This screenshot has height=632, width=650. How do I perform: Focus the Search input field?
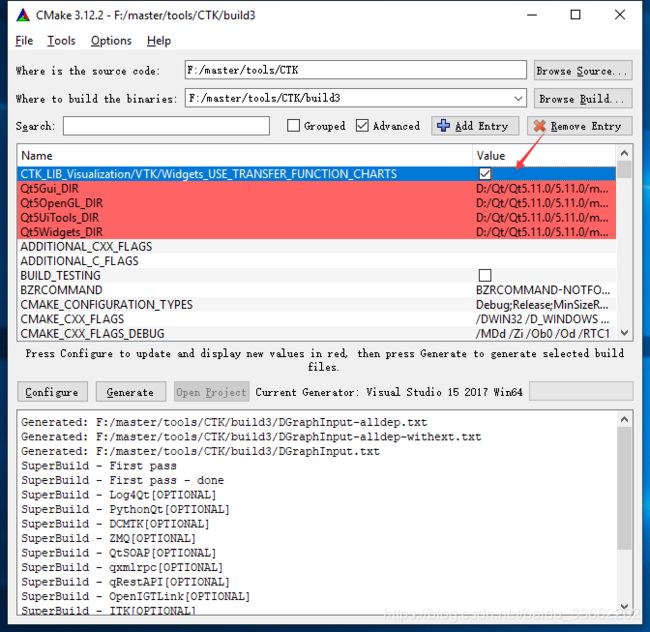click(x=166, y=126)
